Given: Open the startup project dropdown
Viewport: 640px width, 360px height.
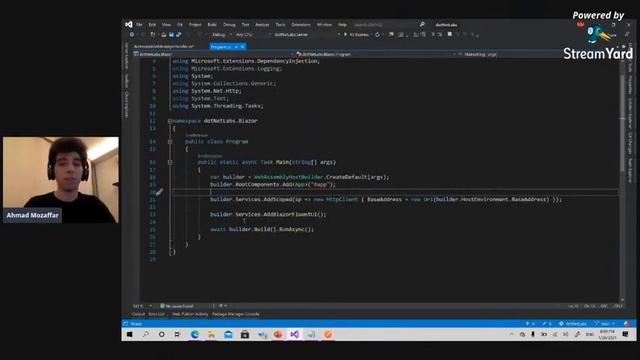Looking at the screenshot, I should [307, 35].
